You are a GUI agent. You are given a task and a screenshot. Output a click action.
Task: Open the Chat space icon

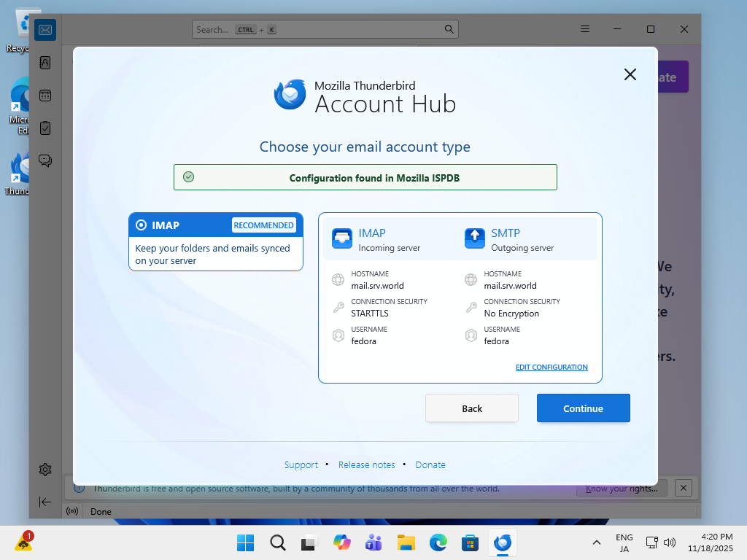[x=45, y=161]
